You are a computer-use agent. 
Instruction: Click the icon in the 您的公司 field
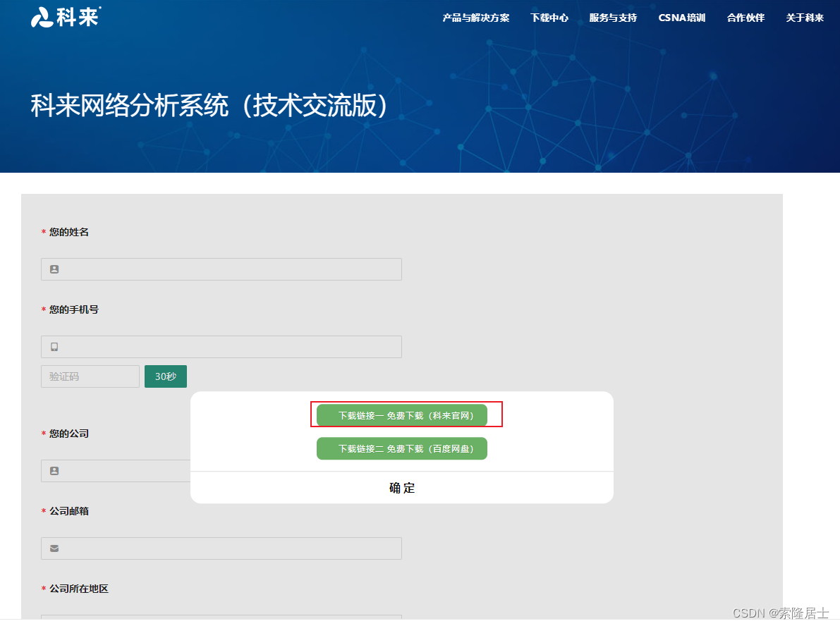click(54, 471)
